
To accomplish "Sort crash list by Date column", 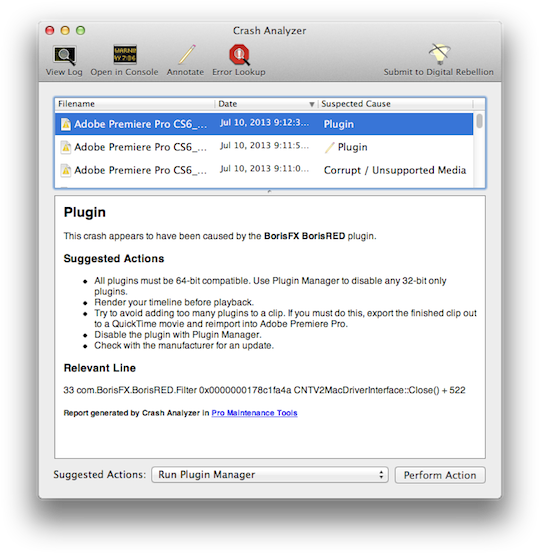I will (x=266, y=104).
